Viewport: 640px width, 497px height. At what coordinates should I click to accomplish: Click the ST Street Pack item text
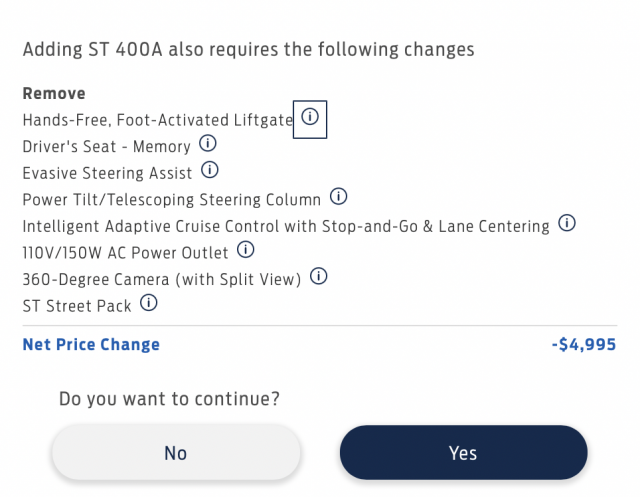pos(77,306)
